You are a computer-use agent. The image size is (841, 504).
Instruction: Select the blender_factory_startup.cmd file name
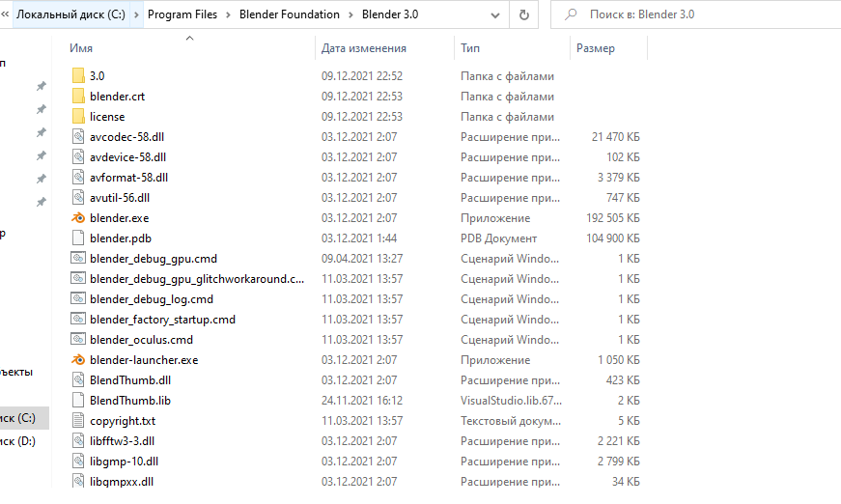[x=162, y=320]
